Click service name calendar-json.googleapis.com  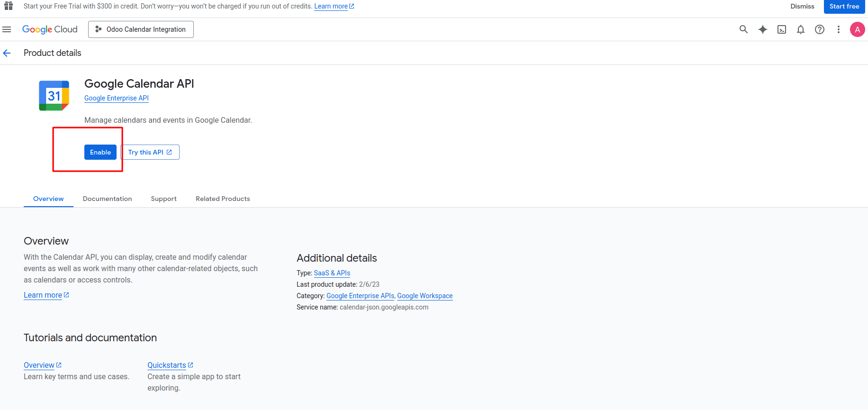pyautogui.click(x=384, y=307)
